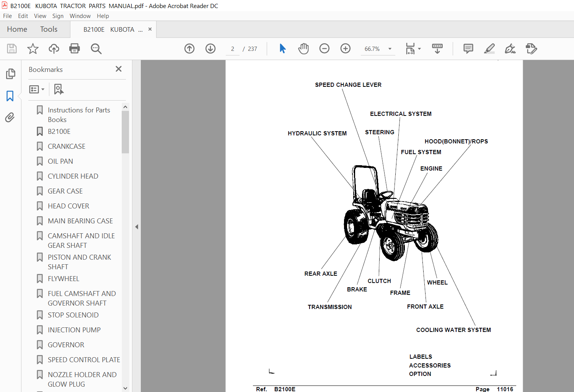
Task: Open the Window menu
Action: click(x=80, y=16)
